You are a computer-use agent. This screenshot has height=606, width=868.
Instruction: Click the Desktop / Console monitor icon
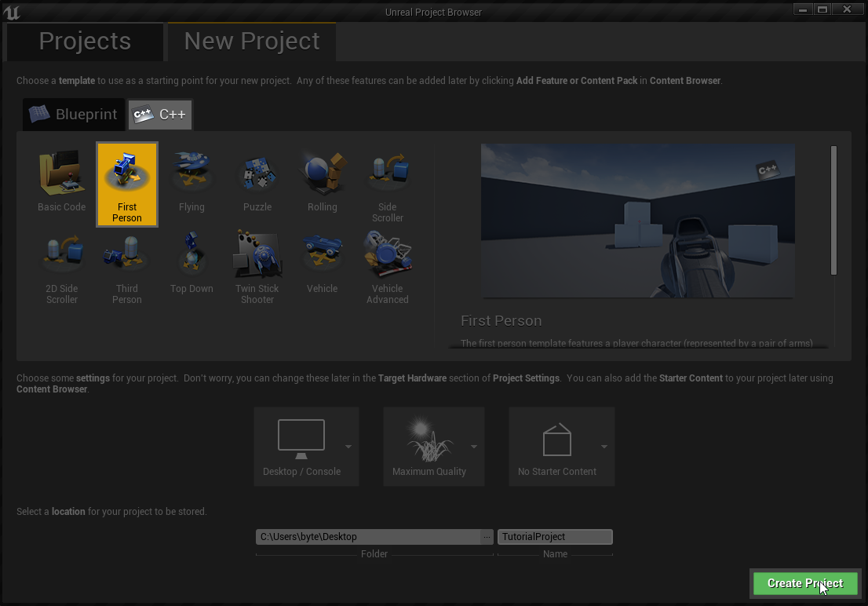301,439
